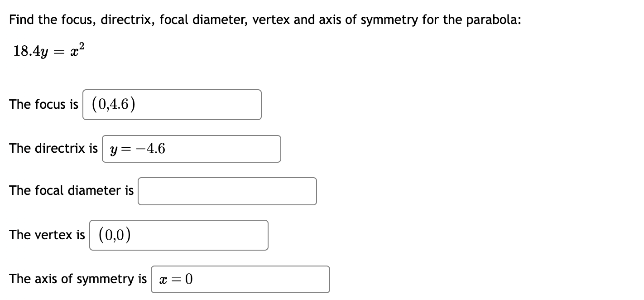Select the directrix field containing y = -4.6

[x=191, y=149]
